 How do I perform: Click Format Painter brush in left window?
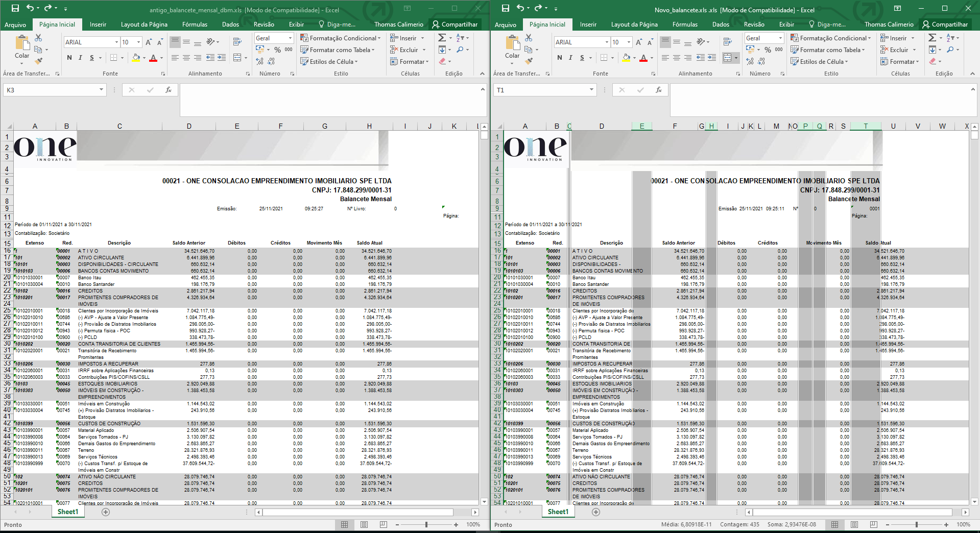38,61
